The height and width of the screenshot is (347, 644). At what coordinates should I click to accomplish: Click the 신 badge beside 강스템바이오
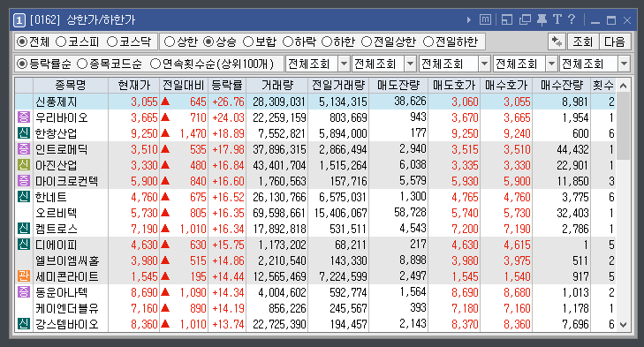[x=24, y=324]
